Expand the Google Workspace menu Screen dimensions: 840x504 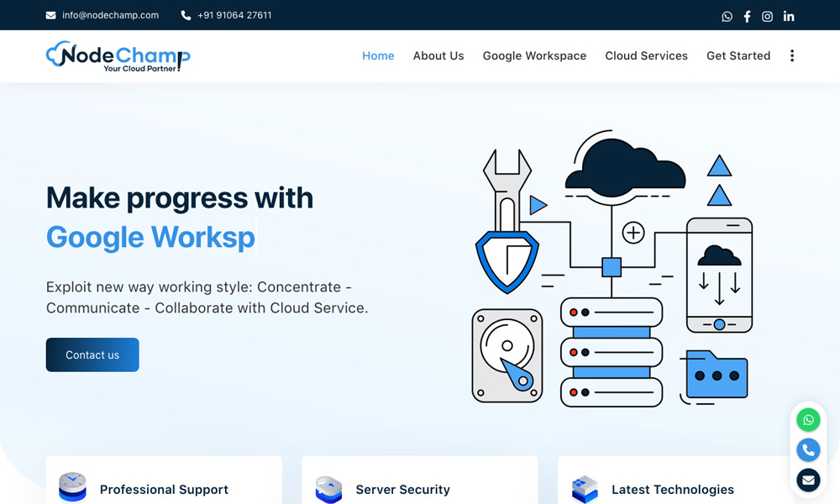534,55
